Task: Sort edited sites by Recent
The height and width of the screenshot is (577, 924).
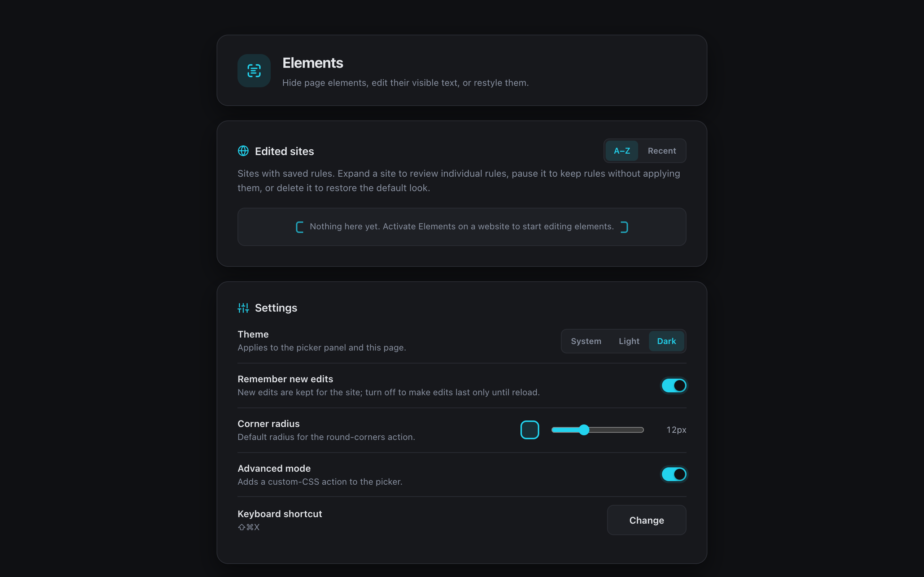Action: click(x=662, y=151)
